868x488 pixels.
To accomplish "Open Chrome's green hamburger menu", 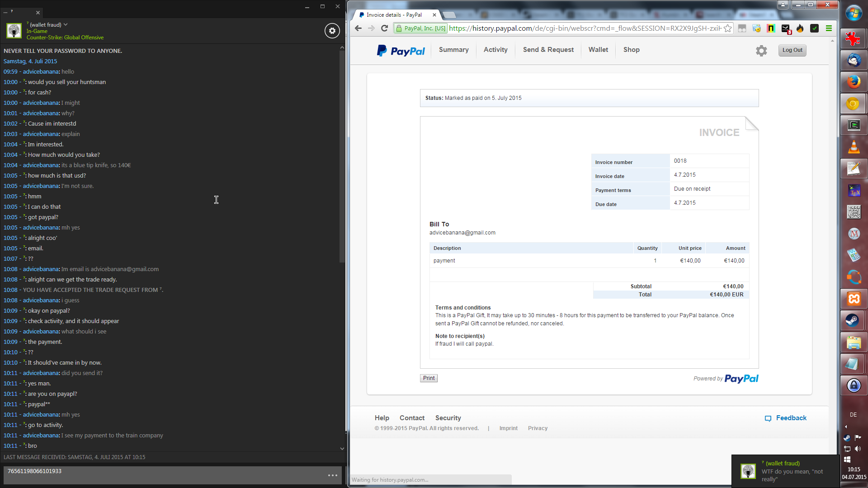I will tap(829, 28).
